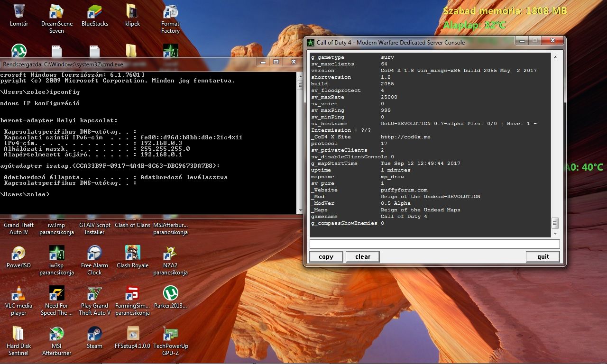
Task: Launch the Clash Royale desktop icon
Action: point(132,257)
